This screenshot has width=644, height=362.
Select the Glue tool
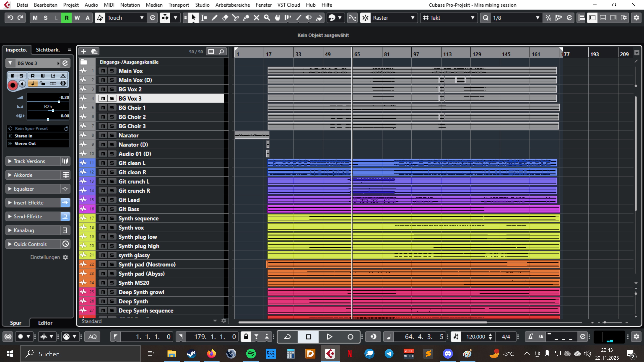coord(246,18)
